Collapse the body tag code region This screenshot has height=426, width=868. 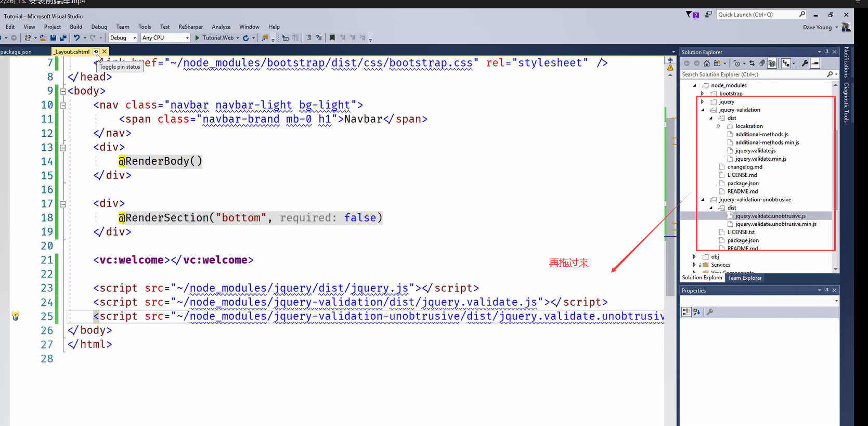[63, 91]
